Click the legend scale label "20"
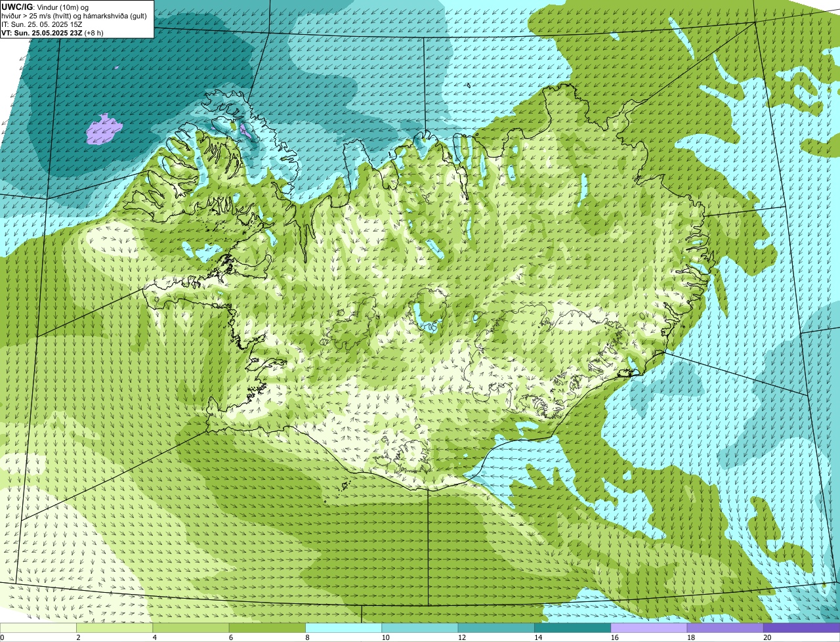Viewport: 840px width, 642px height. coord(767,637)
